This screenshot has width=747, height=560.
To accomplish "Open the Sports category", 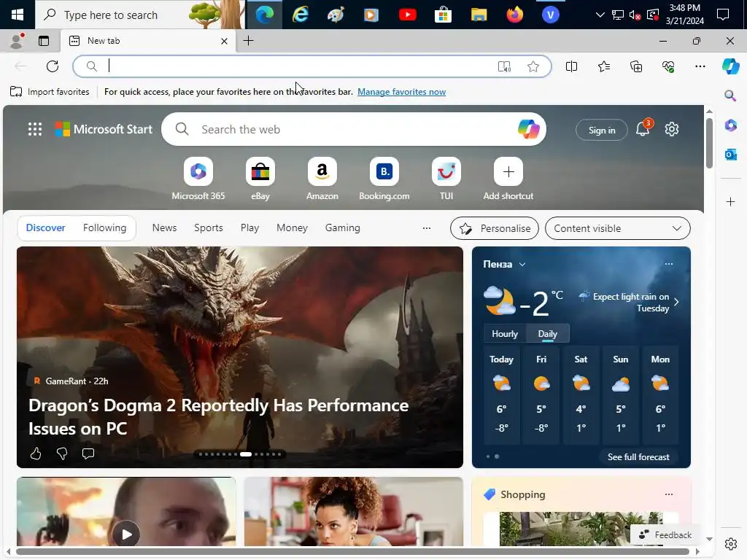I will coord(208,228).
